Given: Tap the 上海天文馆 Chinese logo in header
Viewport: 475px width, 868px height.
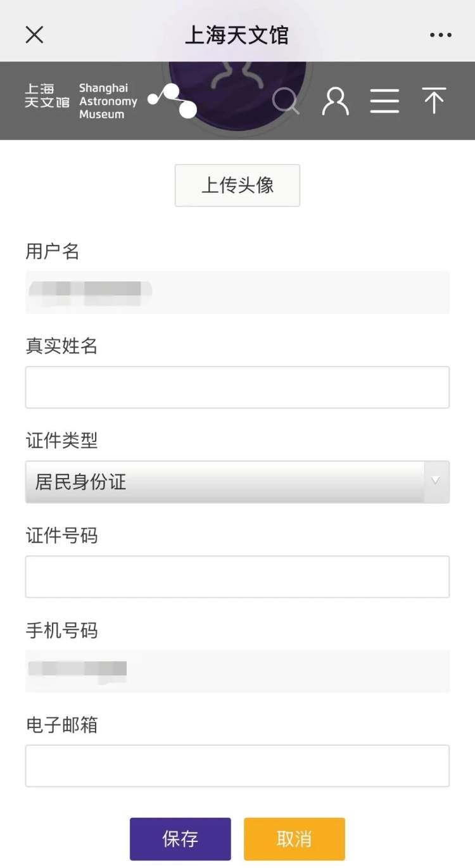Looking at the screenshot, I should click(x=47, y=96).
